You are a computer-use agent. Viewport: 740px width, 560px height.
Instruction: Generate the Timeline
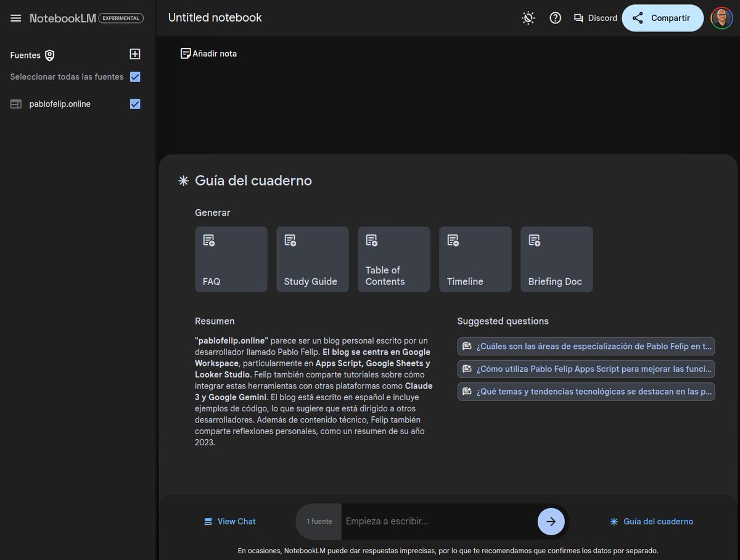(x=475, y=259)
